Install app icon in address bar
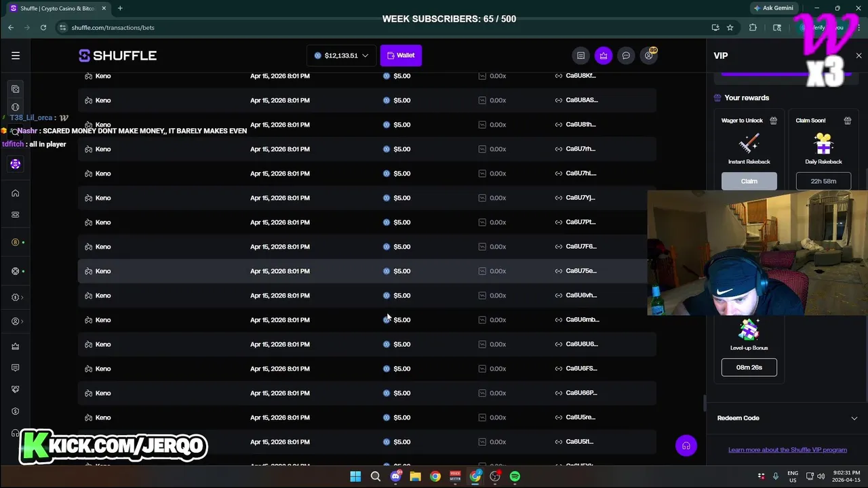Image resolution: width=868 pixels, height=488 pixels. pyautogui.click(x=715, y=28)
